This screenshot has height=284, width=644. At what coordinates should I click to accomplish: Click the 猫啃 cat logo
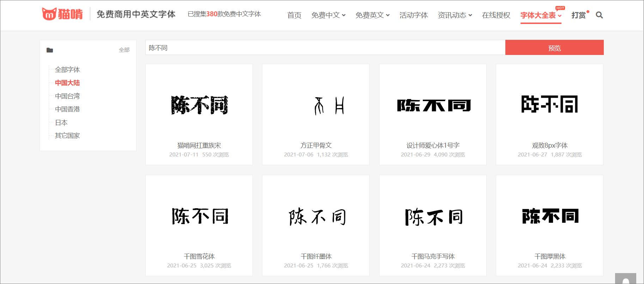(62, 14)
